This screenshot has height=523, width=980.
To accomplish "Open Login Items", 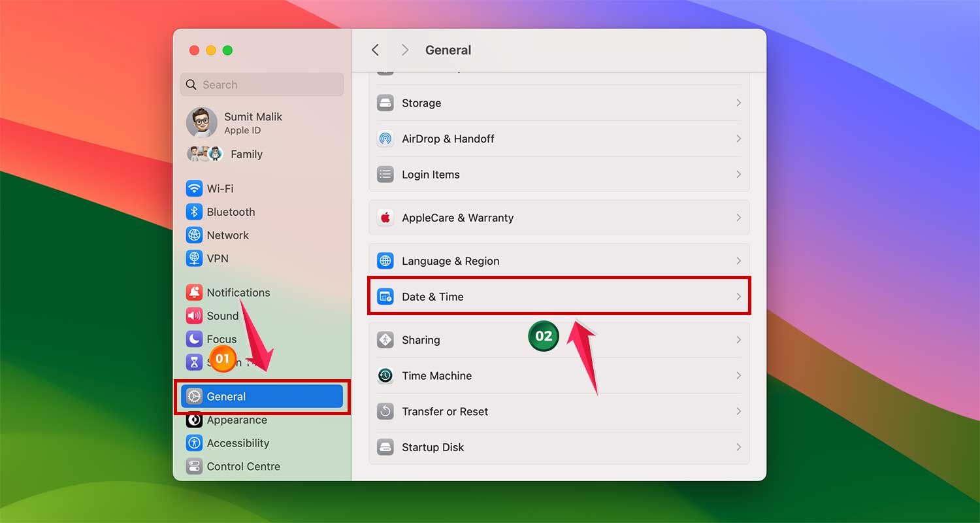I will click(559, 174).
